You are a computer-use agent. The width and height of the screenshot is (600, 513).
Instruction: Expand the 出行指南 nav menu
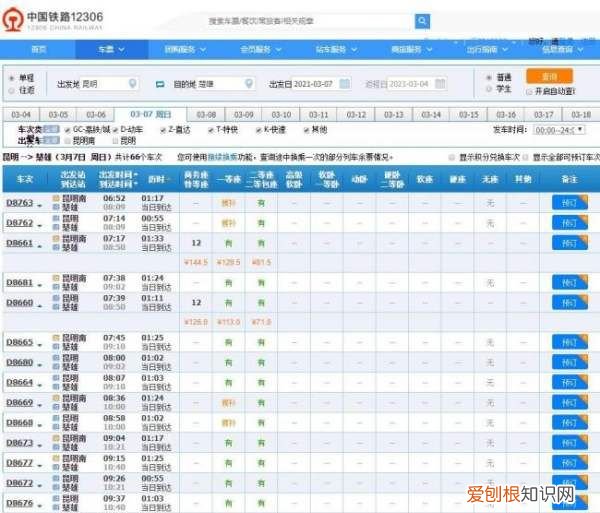487,49
